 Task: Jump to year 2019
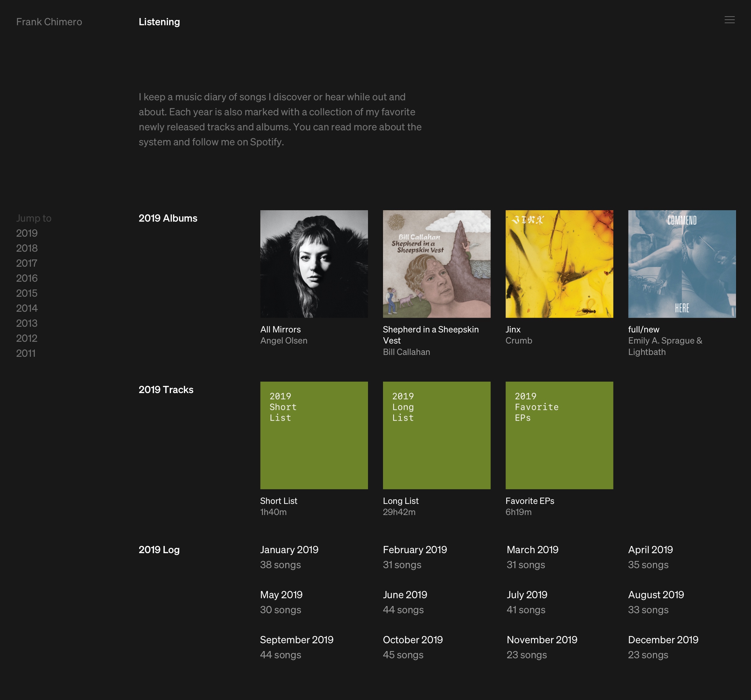(27, 233)
